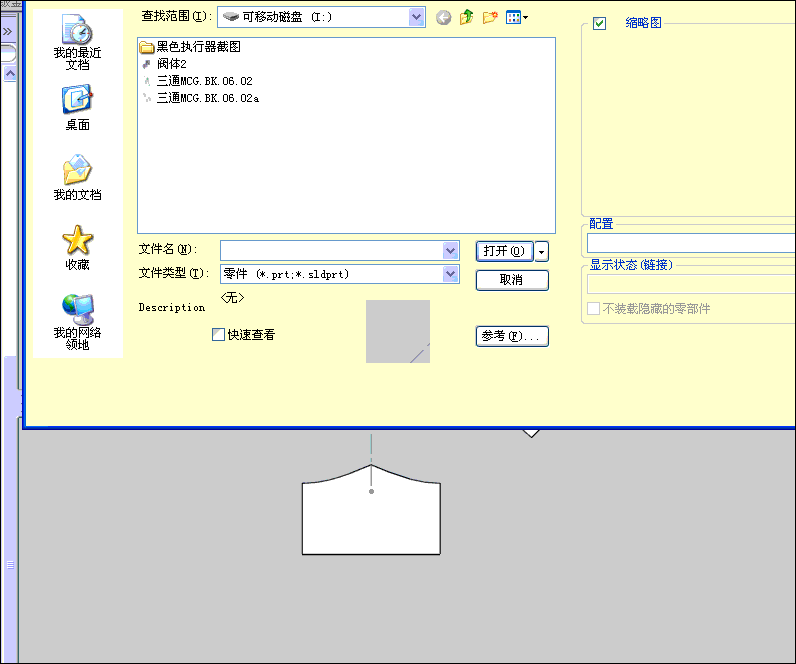Image resolution: width=796 pixels, height=664 pixels.
Task: Expand the file name dropdown arrow
Action: pos(450,250)
